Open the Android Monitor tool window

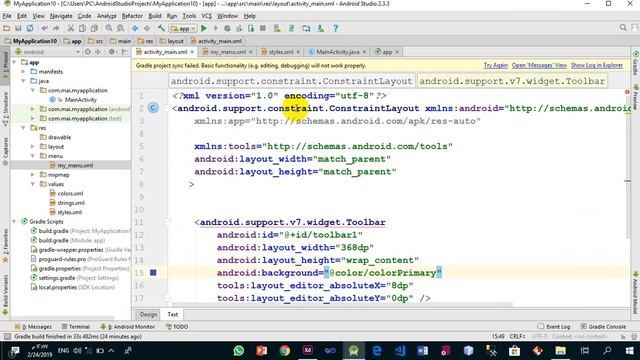tap(128, 327)
